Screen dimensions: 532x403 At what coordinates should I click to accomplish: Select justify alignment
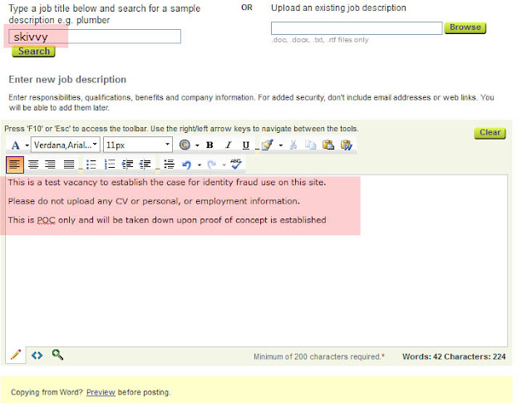pyautogui.click(x=69, y=165)
